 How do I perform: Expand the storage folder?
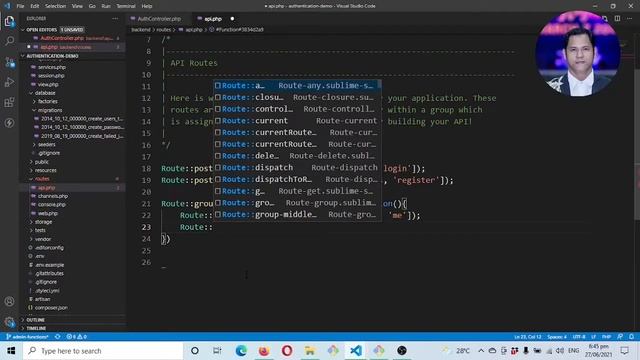point(43,222)
